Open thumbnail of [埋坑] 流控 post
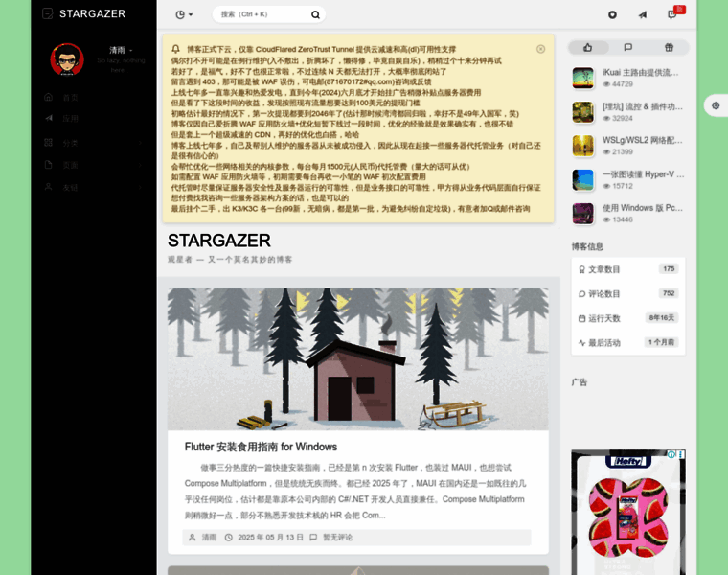The height and width of the screenshot is (575, 728). [583, 112]
